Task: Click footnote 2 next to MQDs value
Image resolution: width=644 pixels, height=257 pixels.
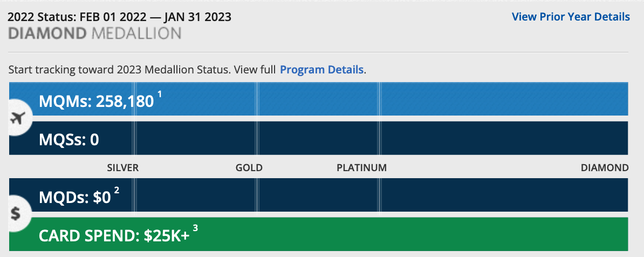Action: (x=117, y=191)
